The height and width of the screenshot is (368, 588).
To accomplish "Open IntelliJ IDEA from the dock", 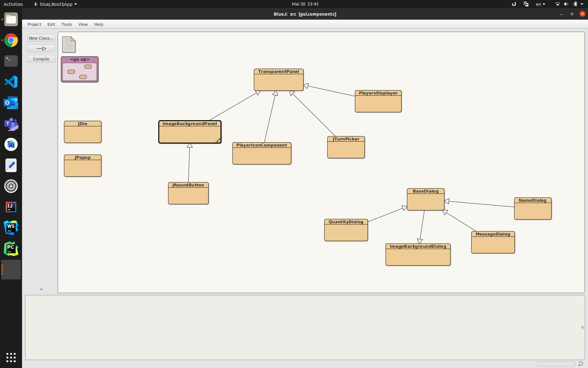I will click(x=11, y=207).
